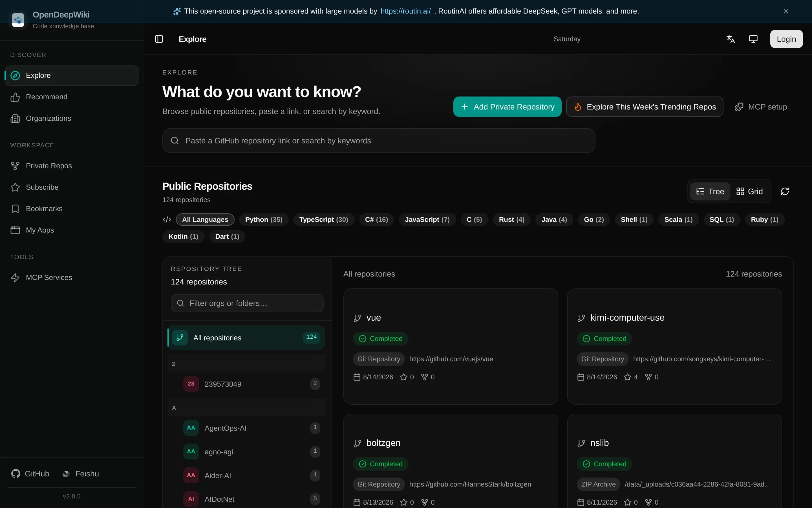Click the git branch icon beside vue

357,318
